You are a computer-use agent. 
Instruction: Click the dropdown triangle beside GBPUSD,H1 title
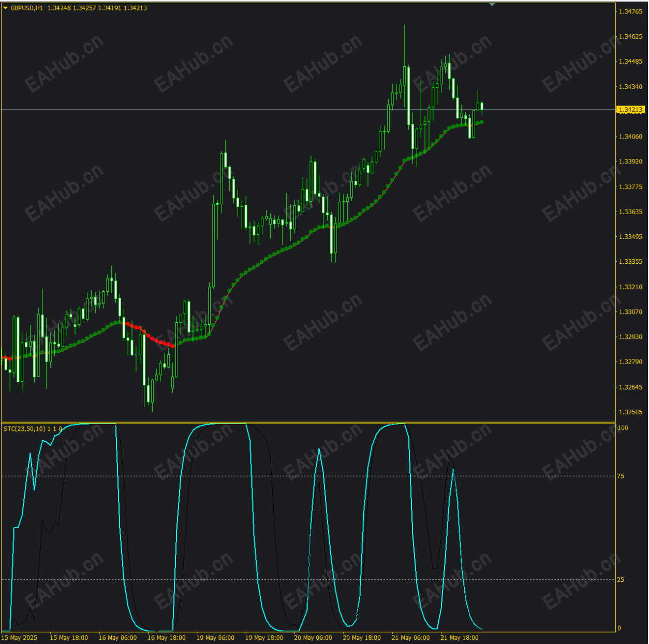point(6,8)
